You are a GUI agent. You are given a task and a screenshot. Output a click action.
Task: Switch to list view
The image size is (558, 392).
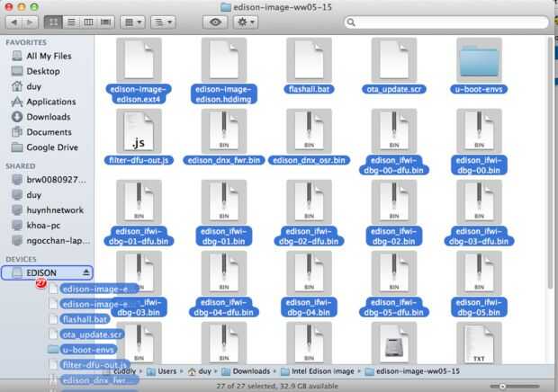point(71,22)
